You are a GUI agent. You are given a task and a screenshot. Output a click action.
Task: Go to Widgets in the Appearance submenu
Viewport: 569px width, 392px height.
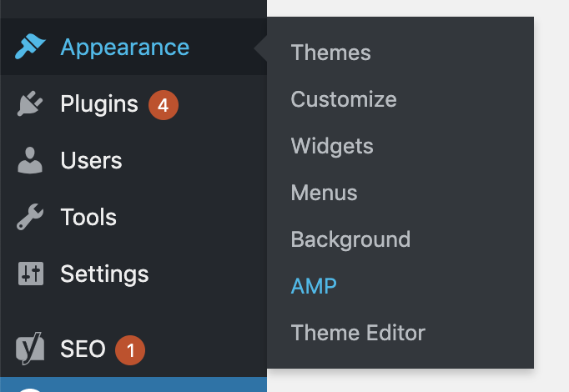click(x=332, y=146)
